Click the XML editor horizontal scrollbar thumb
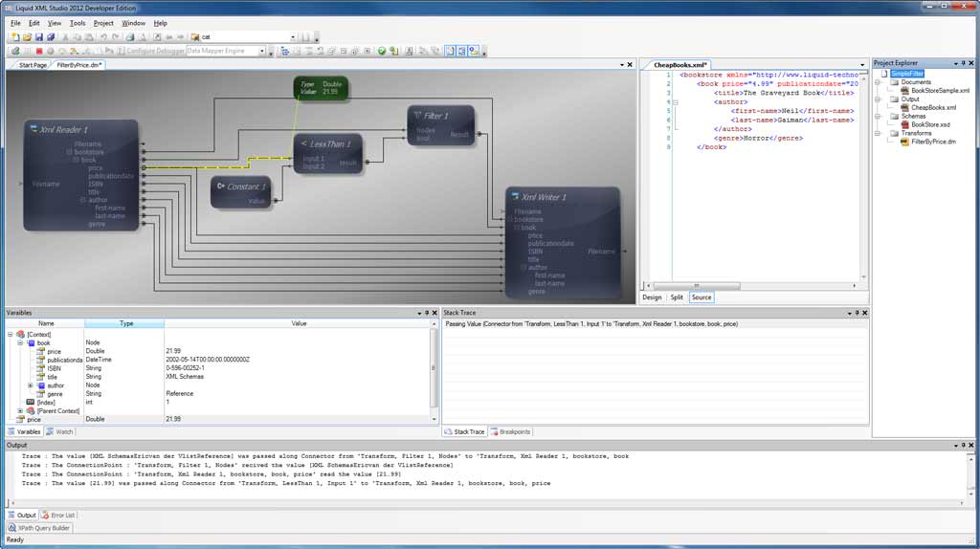The height and width of the screenshot is (549, 980). 697,285
